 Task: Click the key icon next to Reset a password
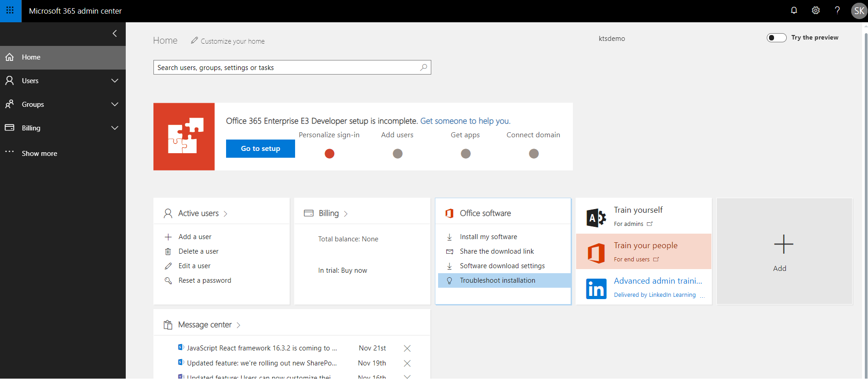coord(168,280)
